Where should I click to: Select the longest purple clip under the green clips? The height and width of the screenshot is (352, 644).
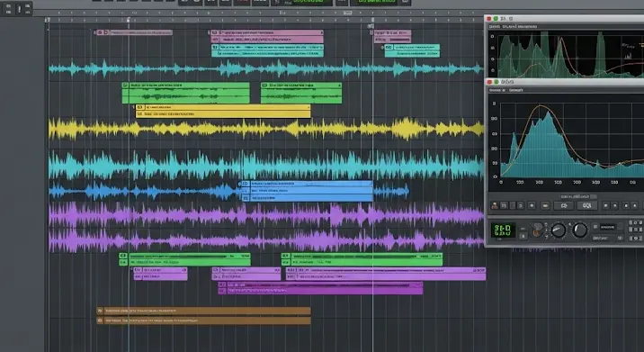(x=386, y=274)
